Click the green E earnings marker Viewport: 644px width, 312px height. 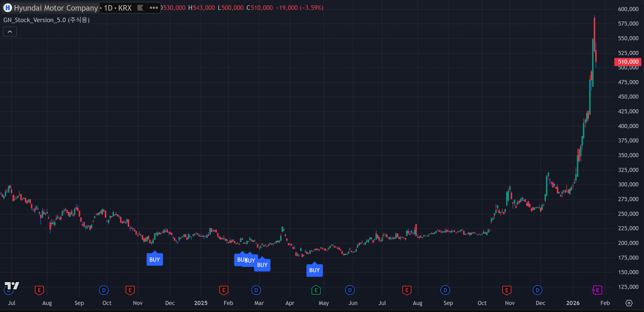tap(316, 290)
